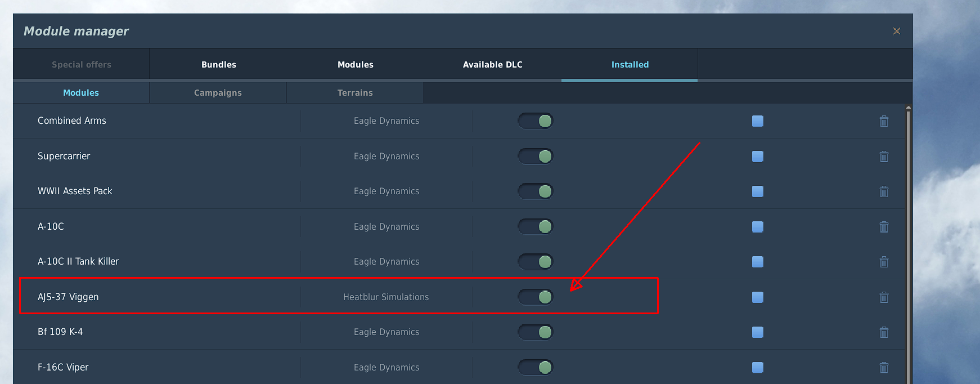Click Eagle Dynamics beside A-10C II Tank Killer

click(386, 262)
